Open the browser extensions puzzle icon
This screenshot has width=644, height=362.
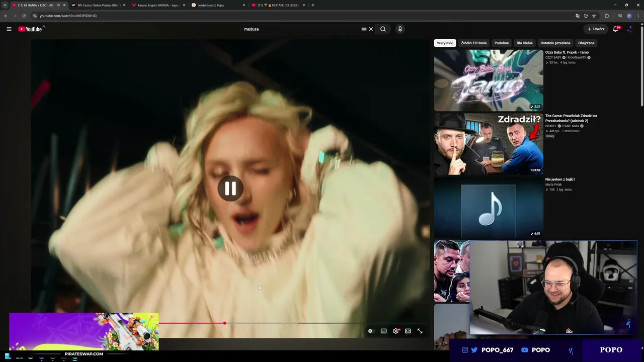point(607,16)
